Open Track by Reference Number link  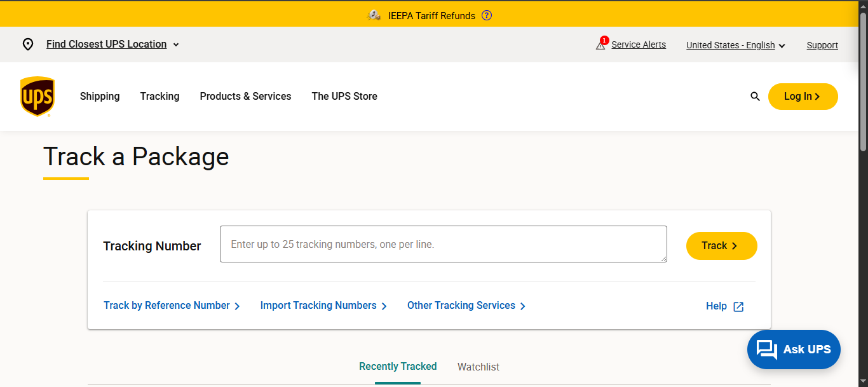tap(172, 306)
